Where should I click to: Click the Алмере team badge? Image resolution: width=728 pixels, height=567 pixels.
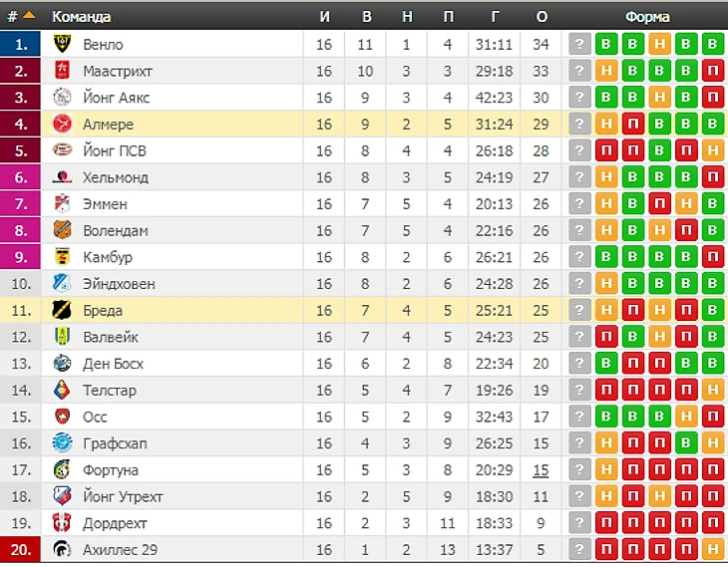click(x=62, y=124)
